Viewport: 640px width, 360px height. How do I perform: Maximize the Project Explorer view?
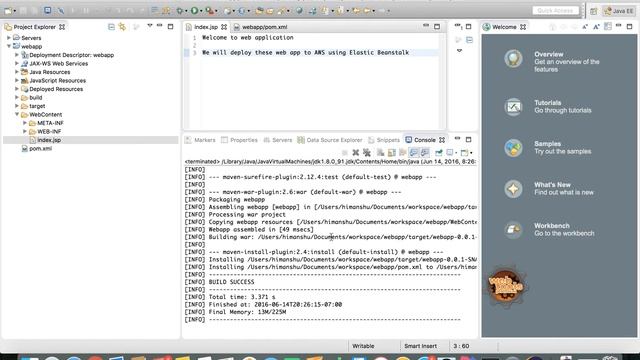click(x=171, y=27)
